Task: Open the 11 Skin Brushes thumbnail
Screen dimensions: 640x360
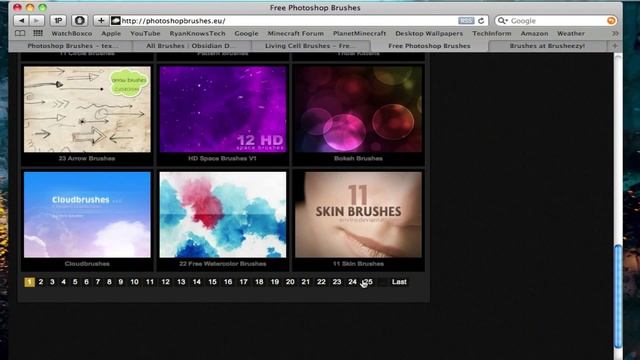Action: (358, 215)
